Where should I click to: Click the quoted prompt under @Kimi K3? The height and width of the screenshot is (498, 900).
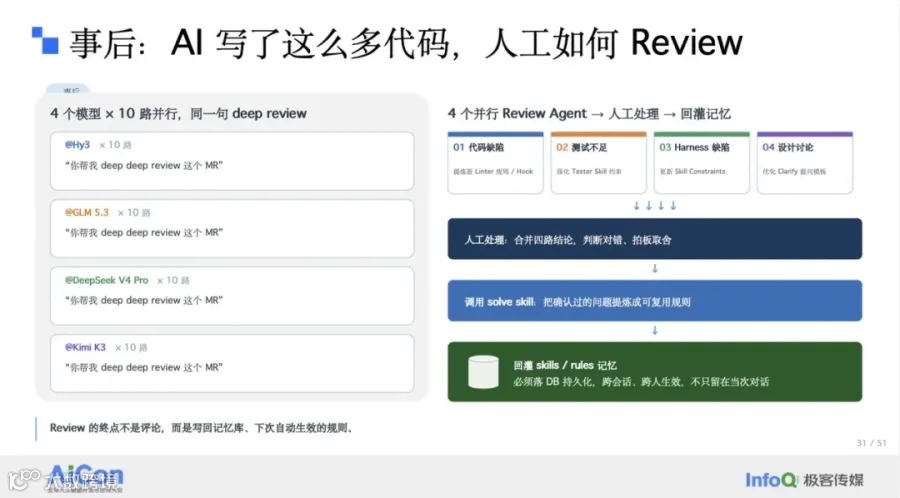pyautogui.click(x=143, y=367)
